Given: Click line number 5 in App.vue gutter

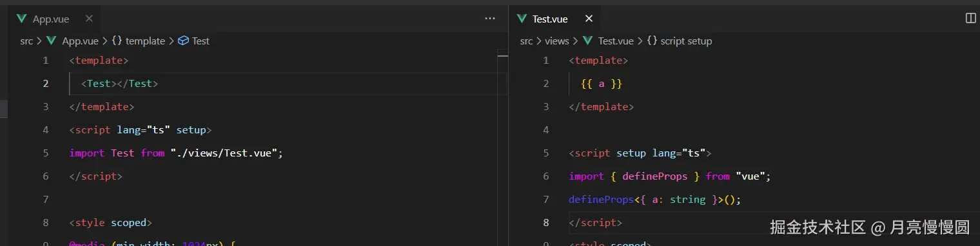Looking at the screenshot, I should pos(45,153).
